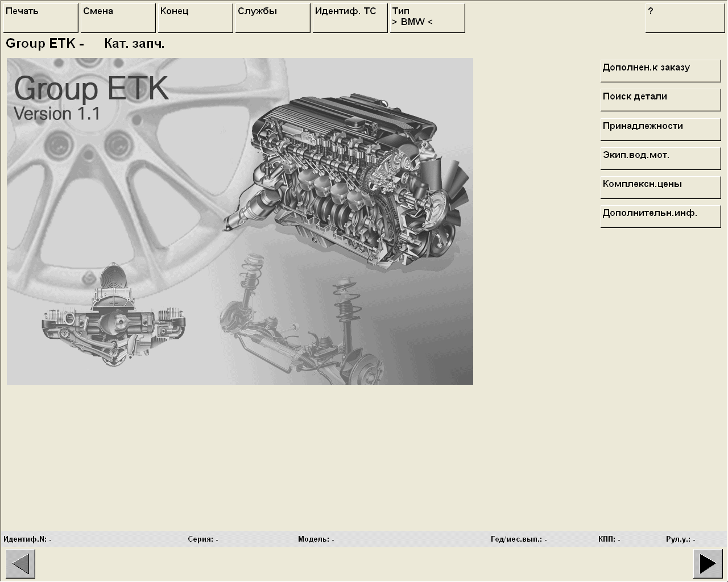Select Принадлежности accessories
Screen dimensions: 728x582
(x=661, y=130)
